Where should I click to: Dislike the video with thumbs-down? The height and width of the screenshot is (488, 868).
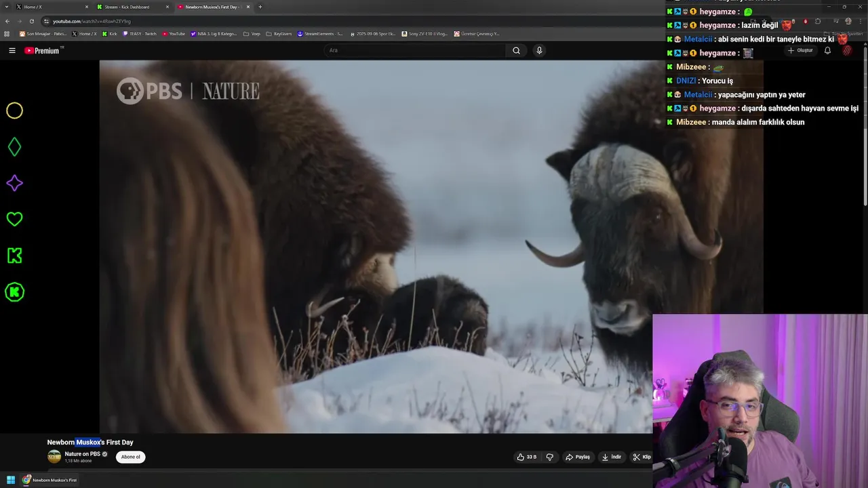pyautogui.click(x=550, y=457)
